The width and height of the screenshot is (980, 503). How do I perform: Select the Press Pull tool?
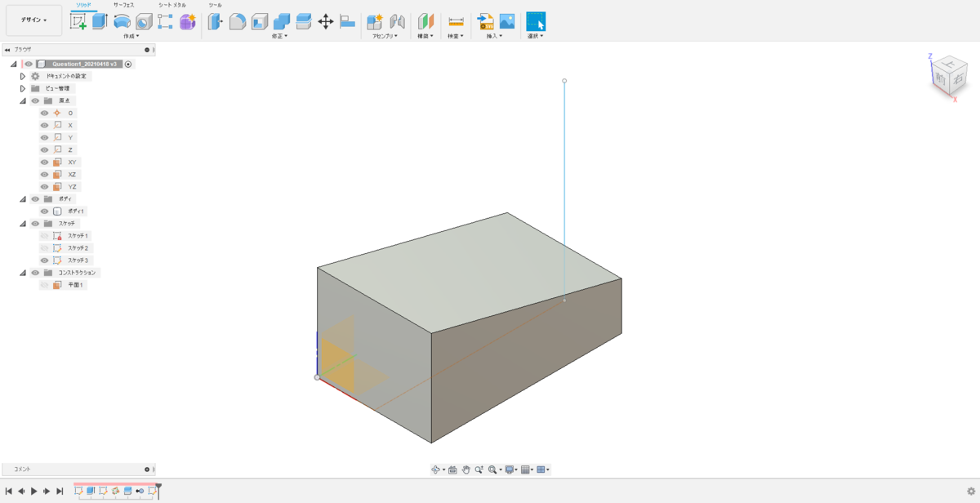(216, 22)
